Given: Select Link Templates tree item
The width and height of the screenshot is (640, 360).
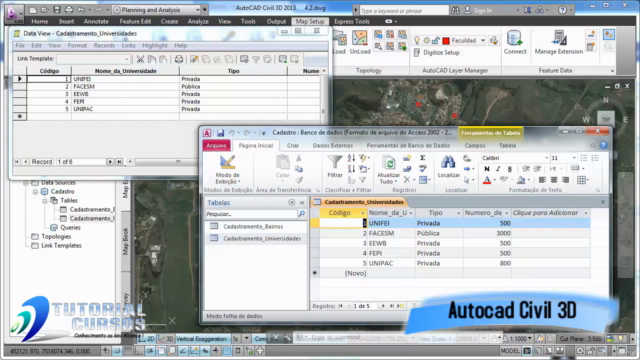Looking at the screenshot, I should coord(61,246).
